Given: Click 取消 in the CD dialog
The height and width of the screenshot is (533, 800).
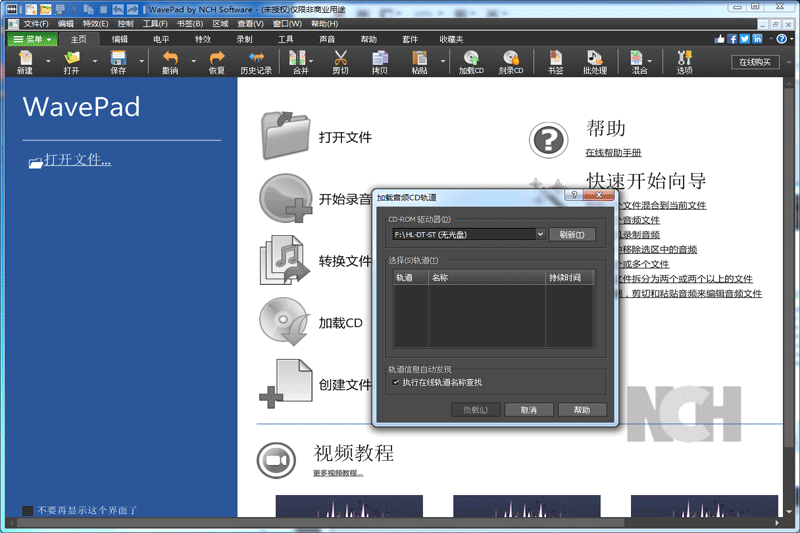Looking at the screenshot, I should coord(529,410).
